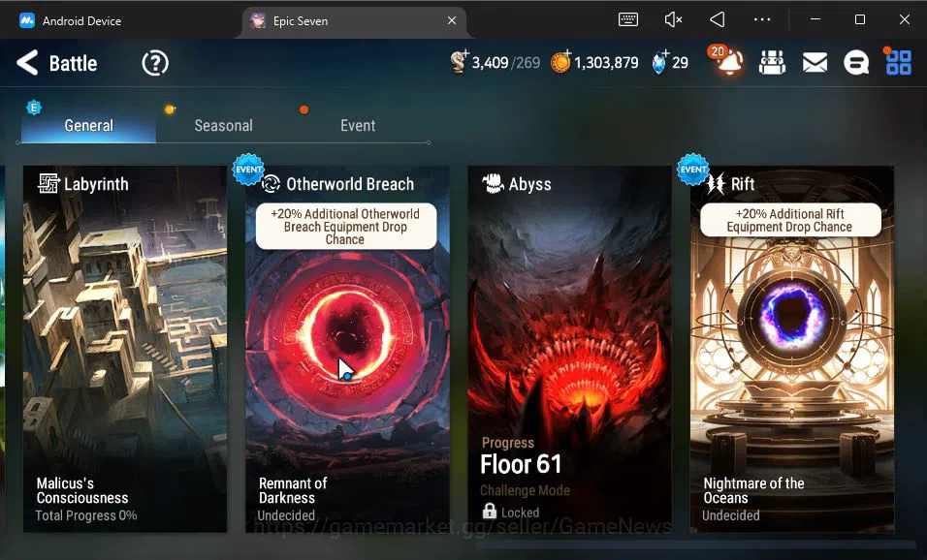
Task: Close the Epic Seven tab
Action: click(452, 20)
